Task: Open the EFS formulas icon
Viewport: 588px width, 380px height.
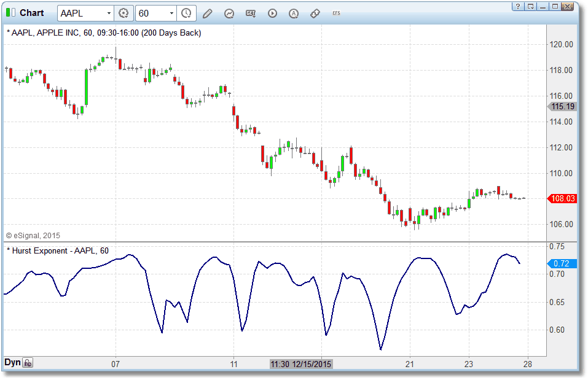Action: point(336,13)
